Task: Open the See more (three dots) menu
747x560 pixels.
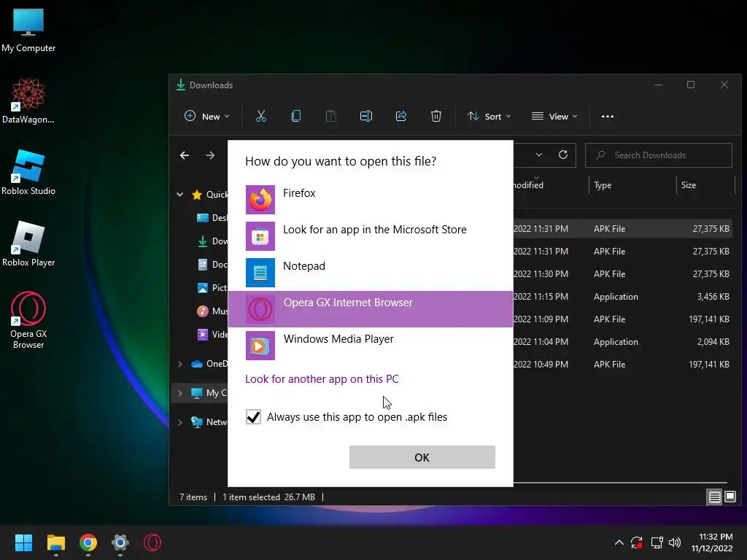Action: (x=608, y=116)
